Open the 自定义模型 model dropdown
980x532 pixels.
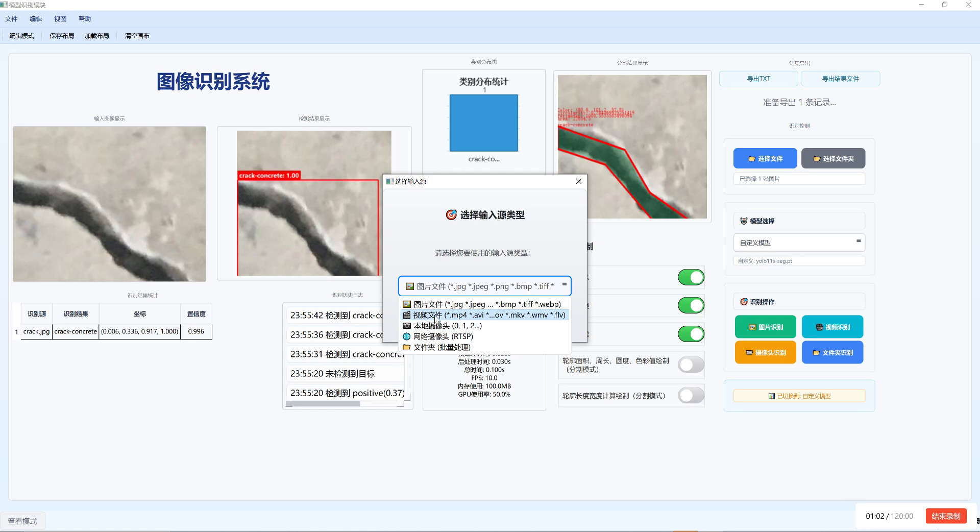pos(799,243)
